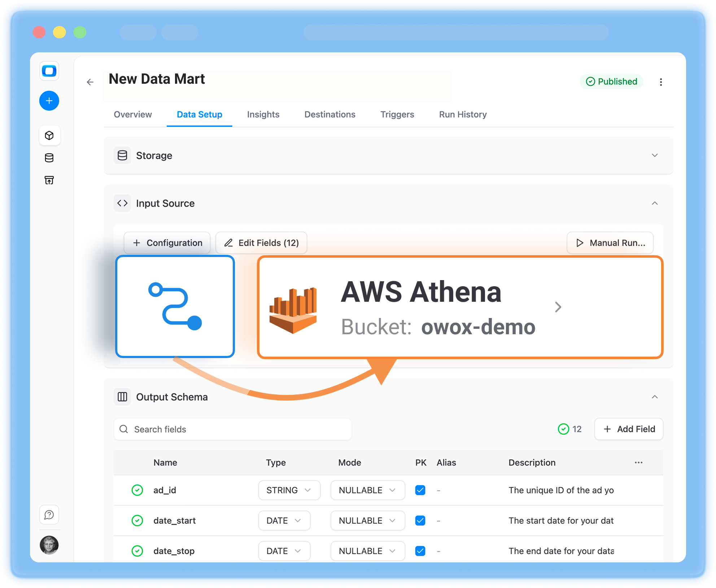Open the NULLABLE mode dropdown for date_start
Image resolution: width=716 pixels, height=588 pixels.
[x=367, y=521]
